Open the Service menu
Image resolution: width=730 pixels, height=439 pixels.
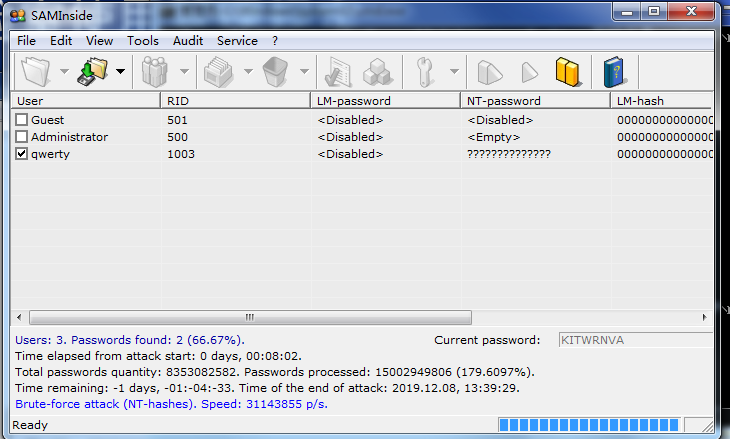237,41
